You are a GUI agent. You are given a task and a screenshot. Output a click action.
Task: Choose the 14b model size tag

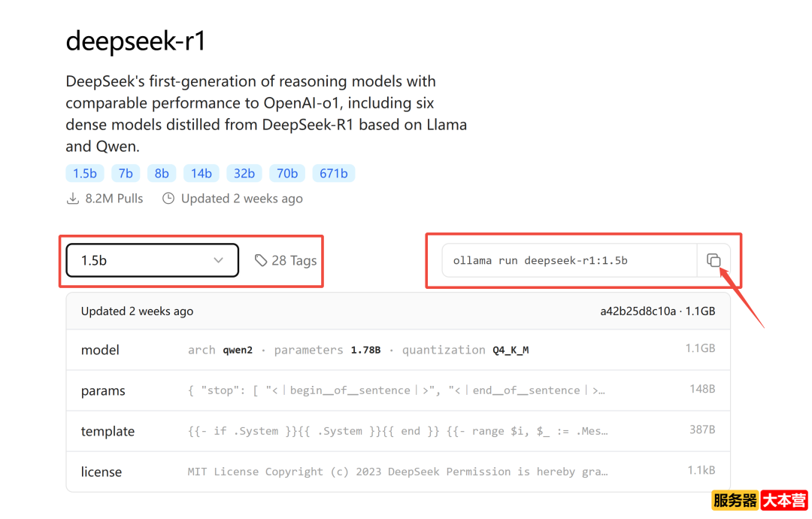(201, 173)
